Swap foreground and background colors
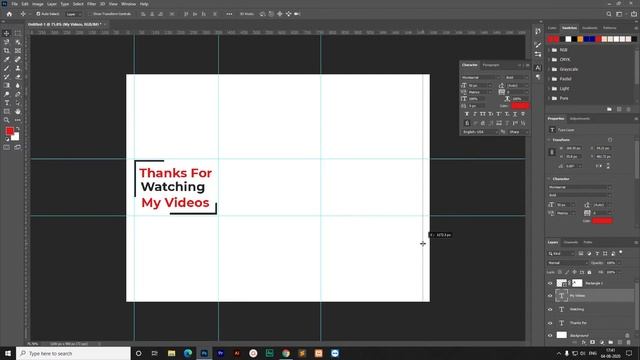This screenshot has width=640, height=360. coord(18,129)
